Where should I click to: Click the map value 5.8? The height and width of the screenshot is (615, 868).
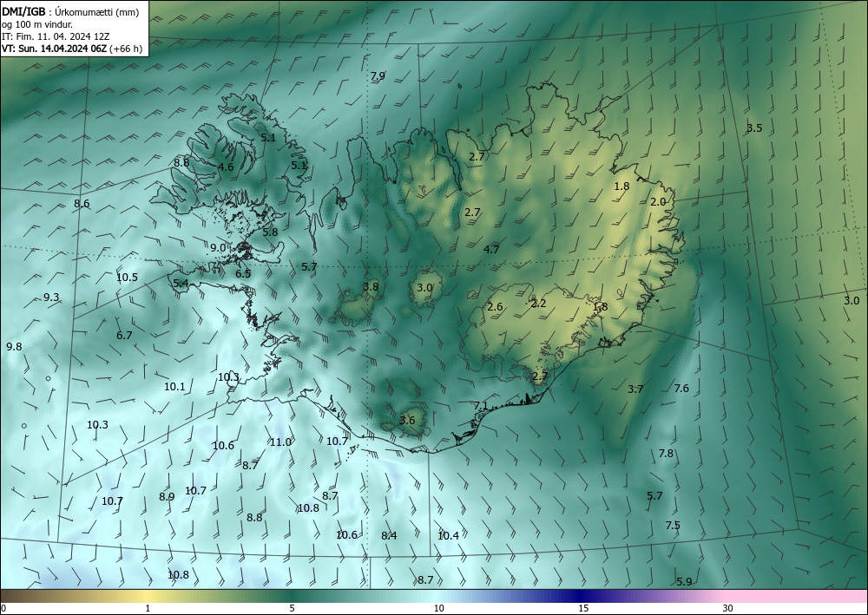(x=270, y=232)
